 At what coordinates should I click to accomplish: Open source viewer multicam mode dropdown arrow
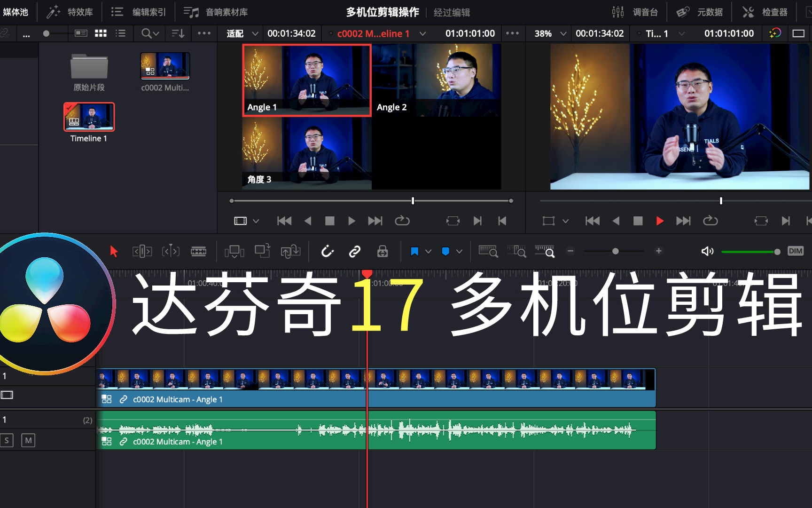pyautogui.click(x=256, y=221)
